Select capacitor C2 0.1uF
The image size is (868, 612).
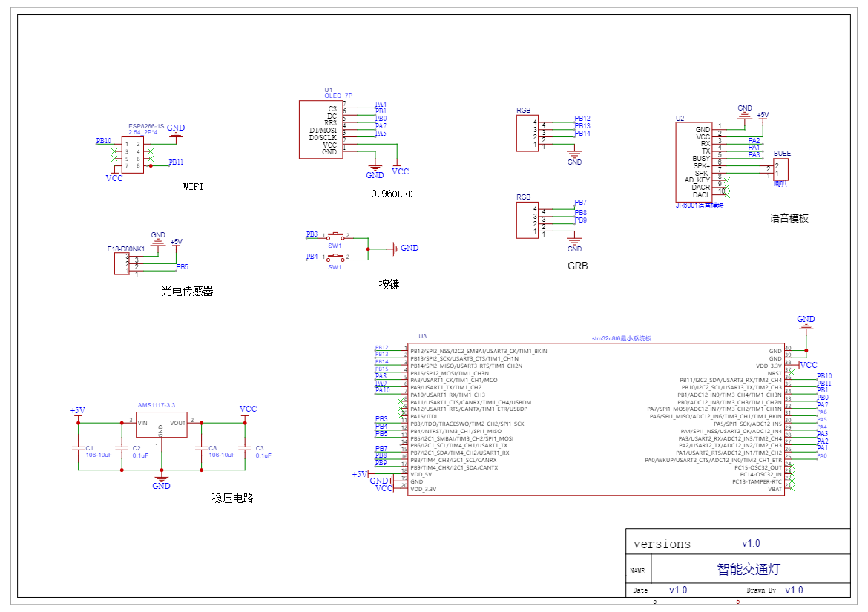(122, 448)
